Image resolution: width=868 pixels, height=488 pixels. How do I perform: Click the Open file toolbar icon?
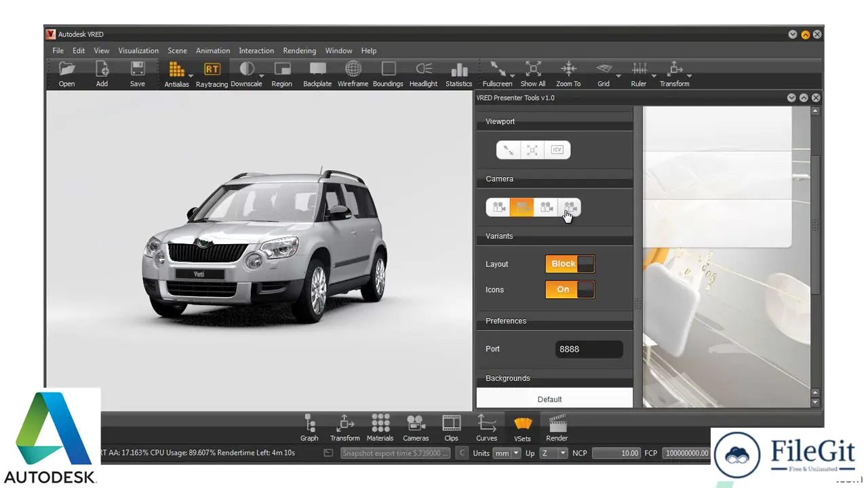[x=66, y=74]
